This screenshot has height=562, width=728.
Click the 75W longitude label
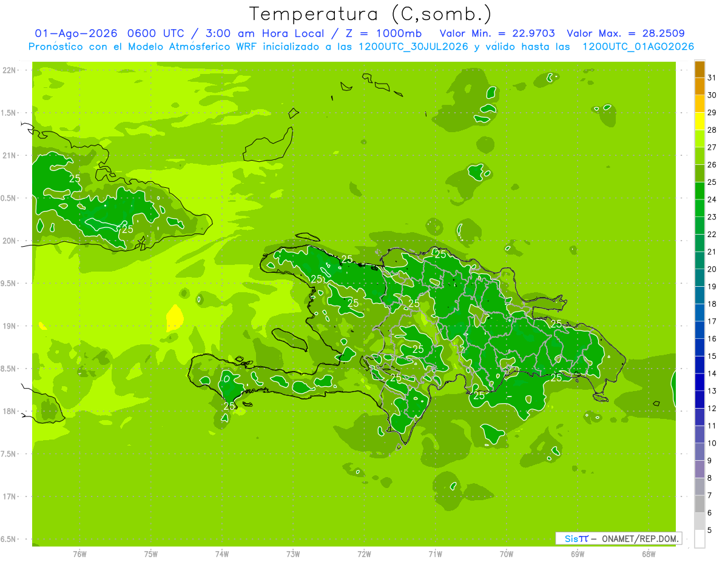pyautogui.click(x=151, y=554)
